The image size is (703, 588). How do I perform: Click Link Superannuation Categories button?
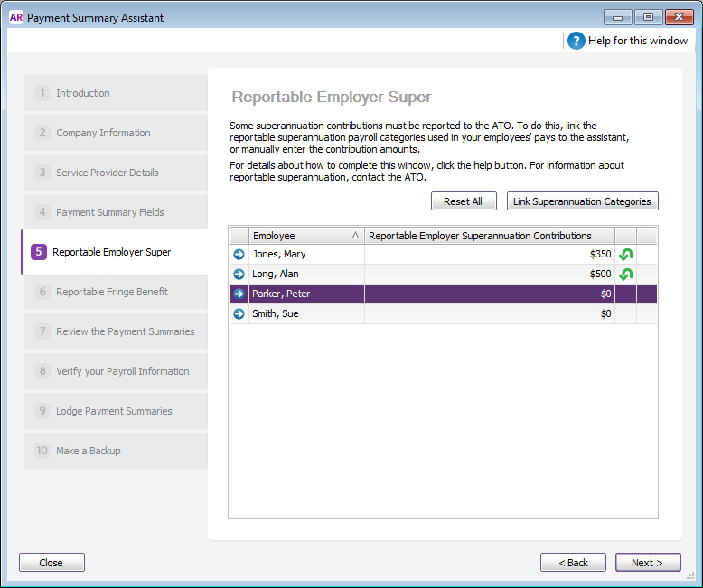[582, 201]
